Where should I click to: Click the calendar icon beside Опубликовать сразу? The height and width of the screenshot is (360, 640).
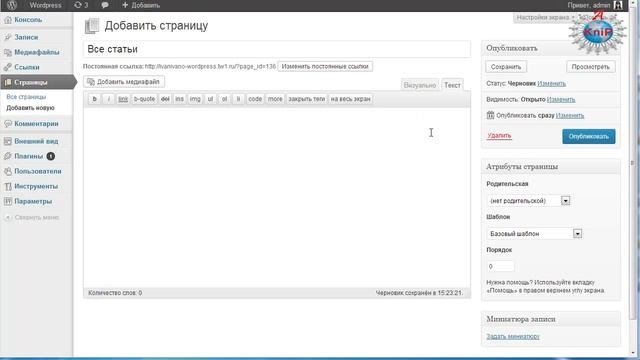490,115
